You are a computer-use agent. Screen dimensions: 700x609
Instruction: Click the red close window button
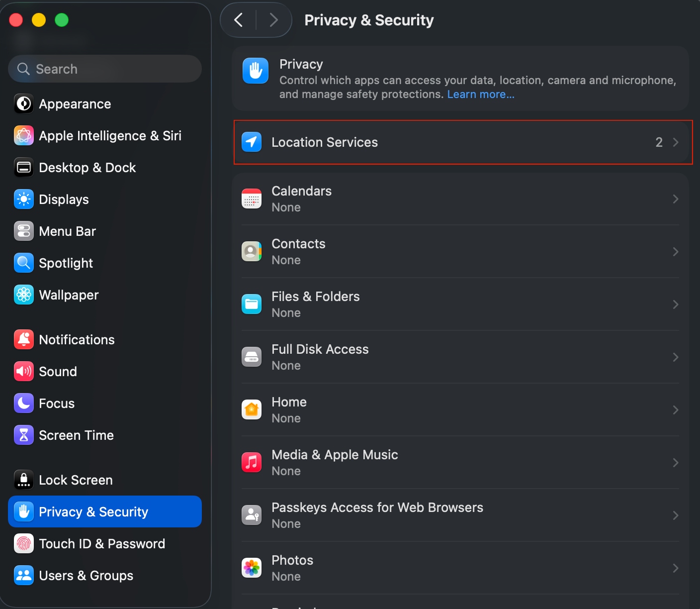[x=16, y=20]
